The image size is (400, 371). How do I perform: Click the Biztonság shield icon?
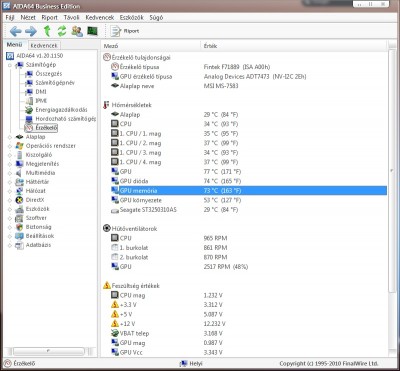coord(20,227)
